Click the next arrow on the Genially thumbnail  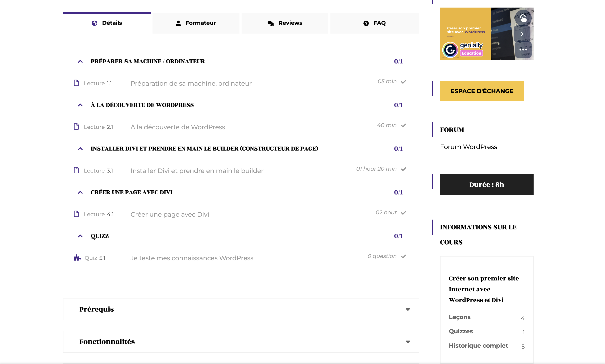522,34
